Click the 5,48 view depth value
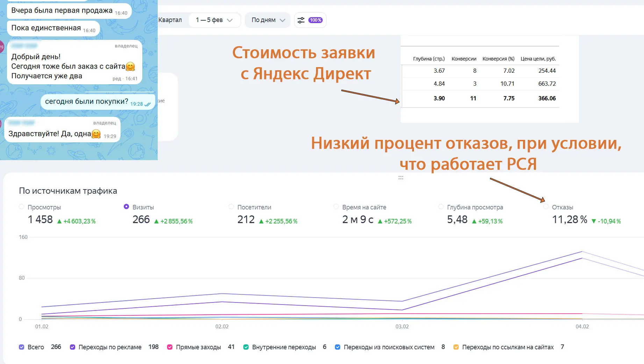The height and width of the screenshot is (364, 644). [457, 220]
